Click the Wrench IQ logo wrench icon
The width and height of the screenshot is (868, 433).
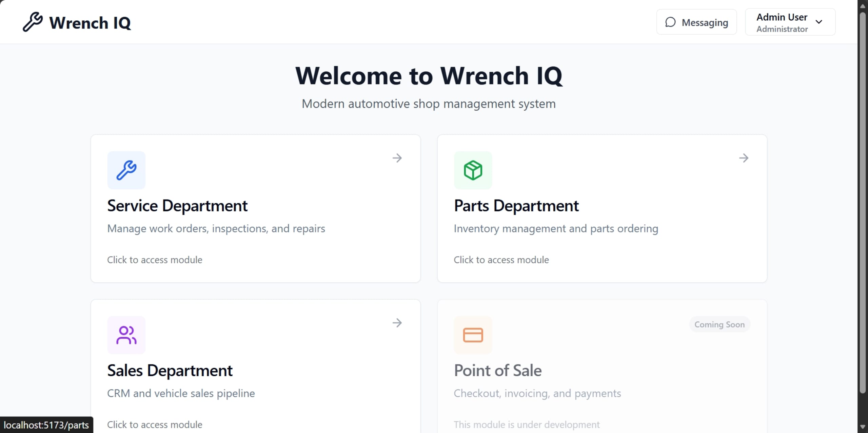[33, 22]
